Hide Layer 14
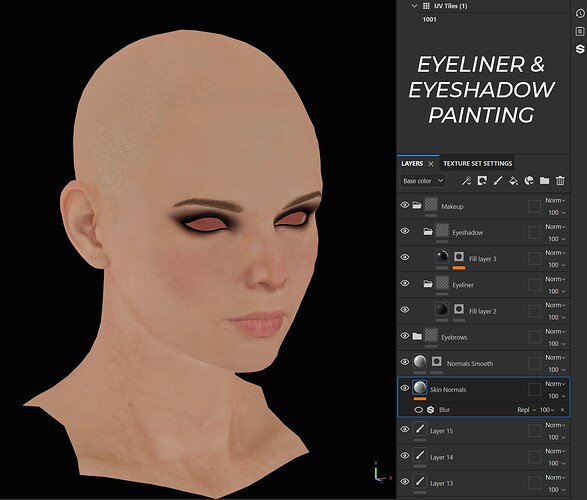This screenshot has width=587, height=500. (405, 455)
